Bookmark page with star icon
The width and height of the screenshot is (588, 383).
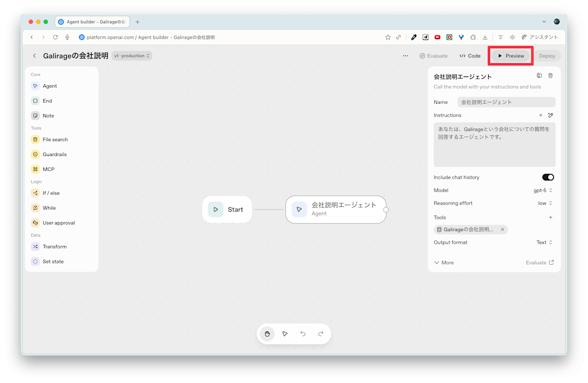[388, 37]
